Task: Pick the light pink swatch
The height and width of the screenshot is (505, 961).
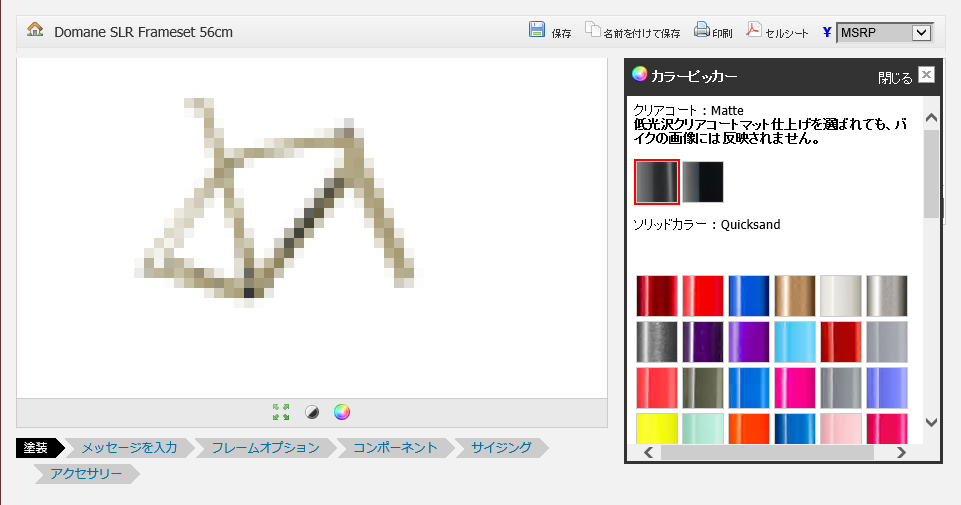Action: (x=841, y=428)
